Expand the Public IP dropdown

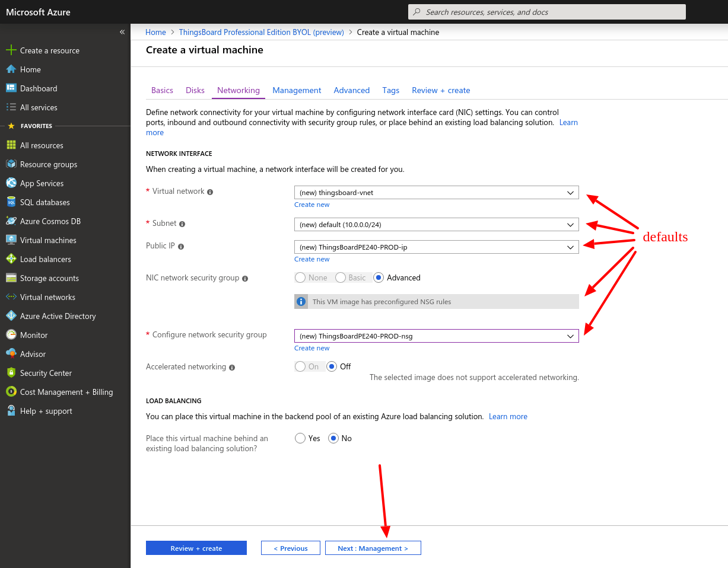(x=437, y=247)
